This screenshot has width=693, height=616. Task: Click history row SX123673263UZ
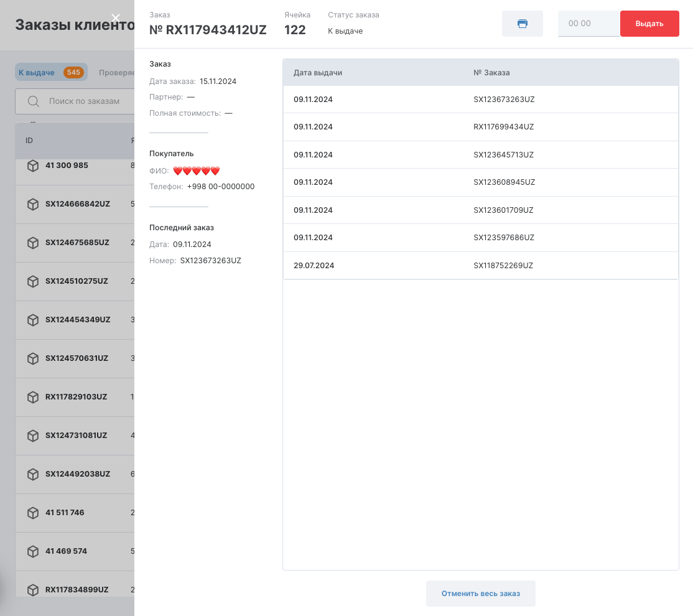click(x=480, y=100)
